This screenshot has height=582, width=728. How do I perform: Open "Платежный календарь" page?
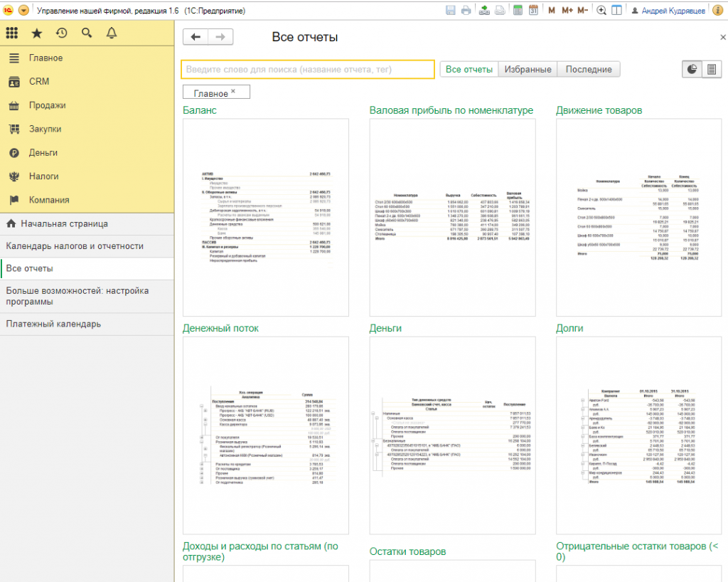pyautogui.click(x=53, y=324)
